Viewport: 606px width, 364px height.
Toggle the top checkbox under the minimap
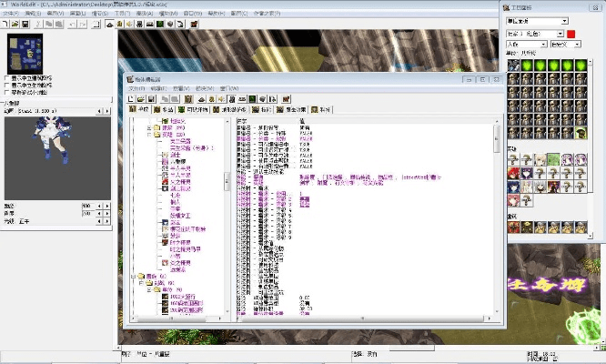8,78
